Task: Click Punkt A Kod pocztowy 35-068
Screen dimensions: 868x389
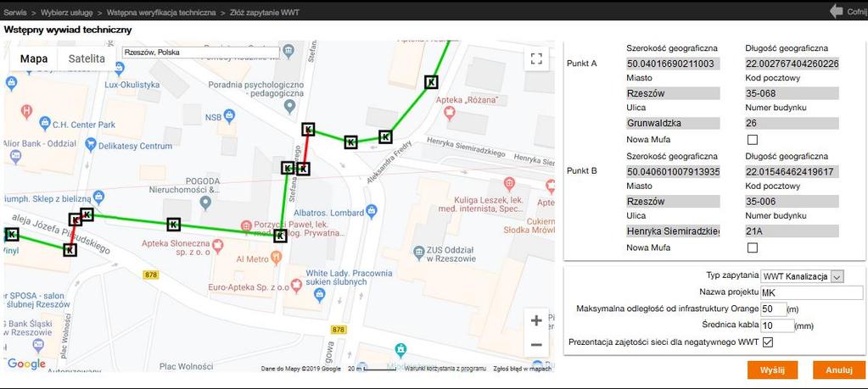Action: coord(792,93)
